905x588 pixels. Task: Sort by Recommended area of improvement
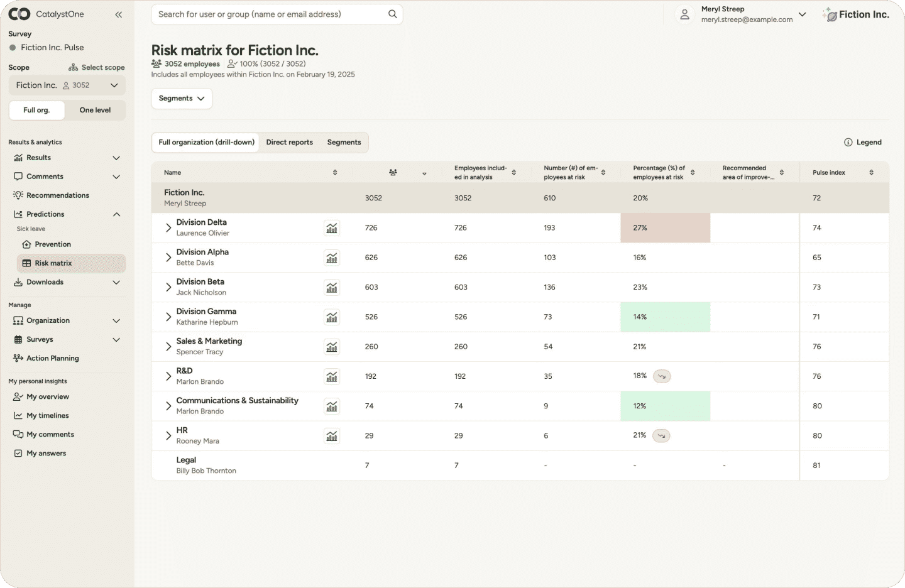click(x=782, y=173)
